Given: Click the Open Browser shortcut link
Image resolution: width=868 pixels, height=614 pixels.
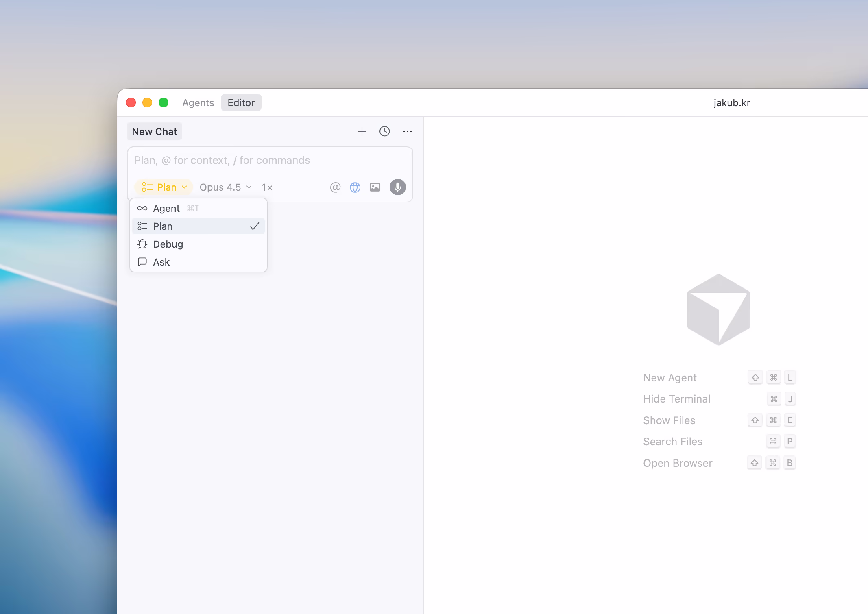Looking at the screenshot, I should tap(678, 463).
